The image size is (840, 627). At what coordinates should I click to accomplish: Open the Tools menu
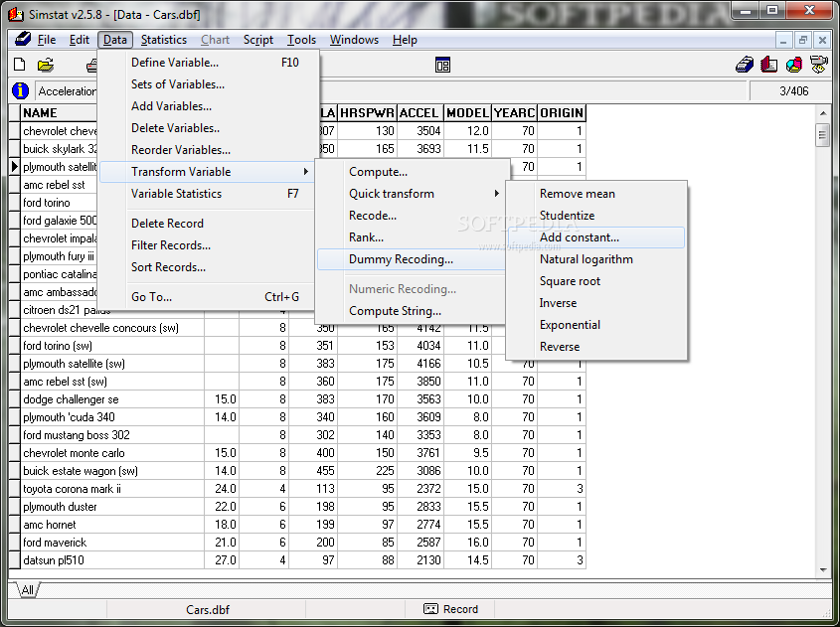coord(301,40)
